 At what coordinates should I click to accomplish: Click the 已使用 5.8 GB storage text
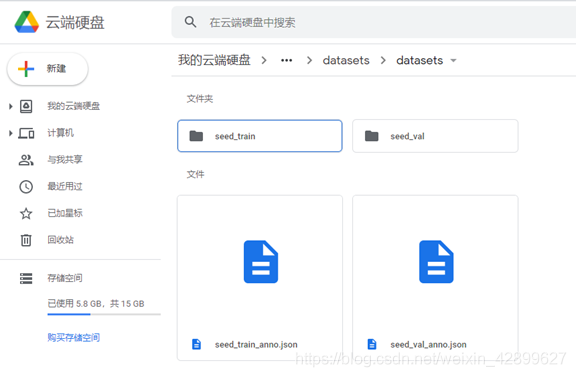click(96, 304)
